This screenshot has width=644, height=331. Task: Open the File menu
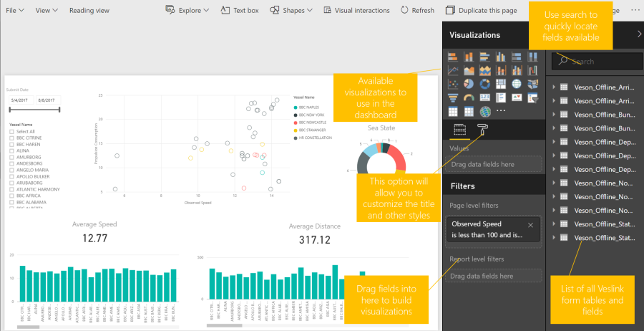15,11
